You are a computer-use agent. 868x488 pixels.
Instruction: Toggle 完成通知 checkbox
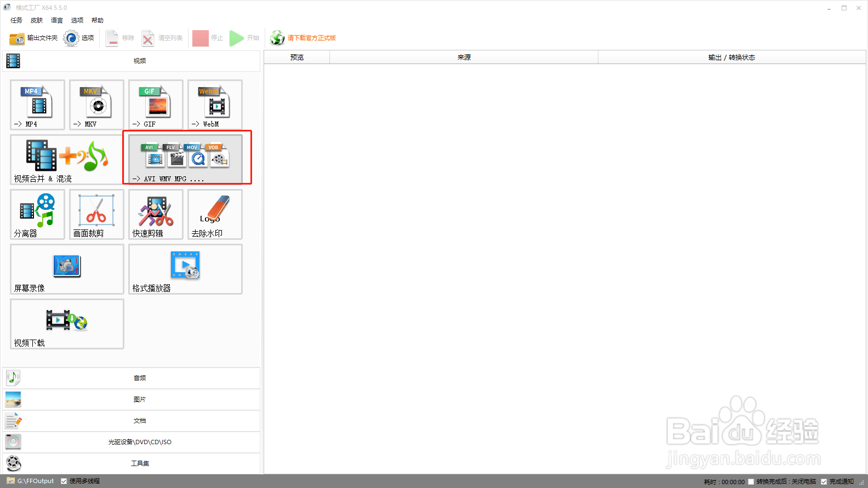[x=824, y=482]
